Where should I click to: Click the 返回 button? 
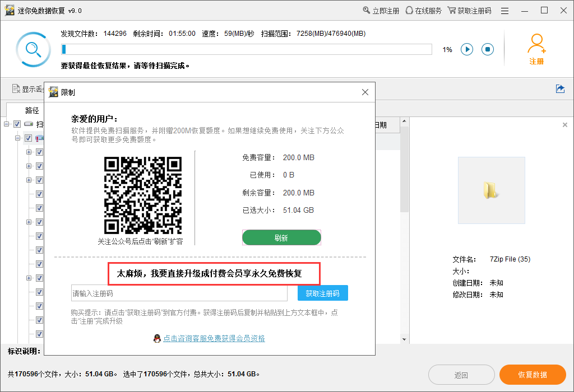point(461,375)
